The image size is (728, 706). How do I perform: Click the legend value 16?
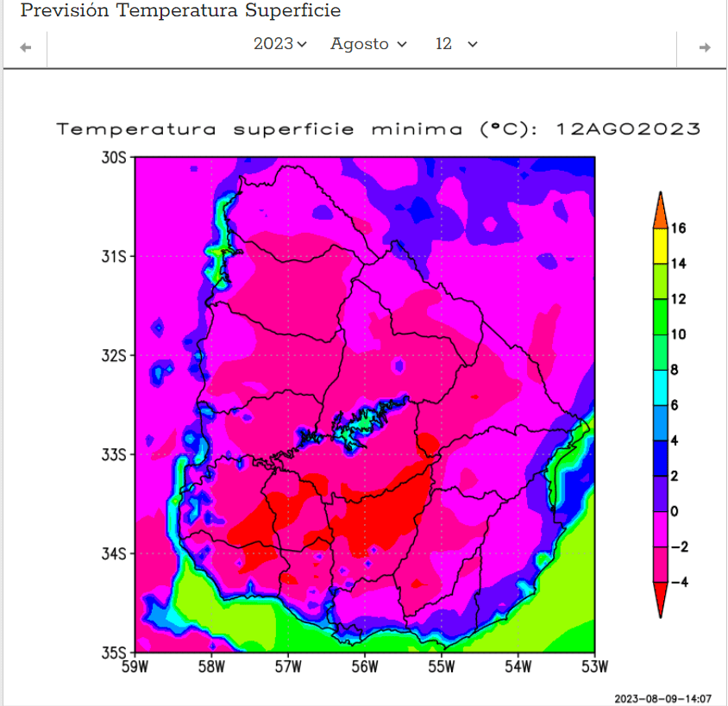(678, 228)
